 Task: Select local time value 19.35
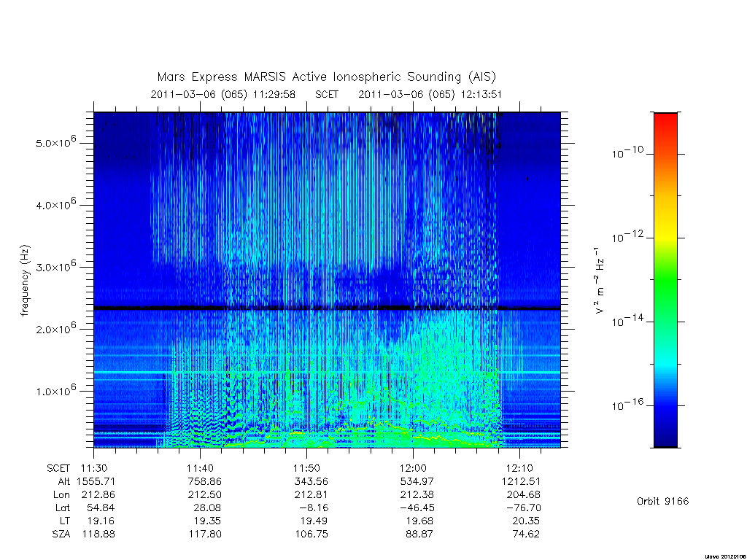coord(207,521)
